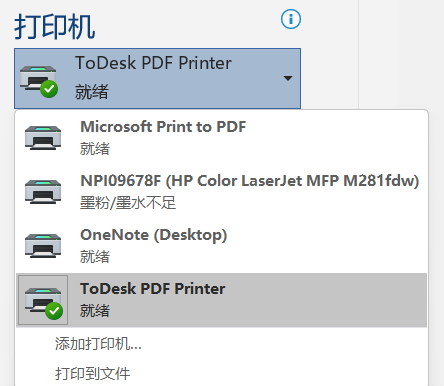Click the HP Color LaserJet printer icon

point(43,192)
